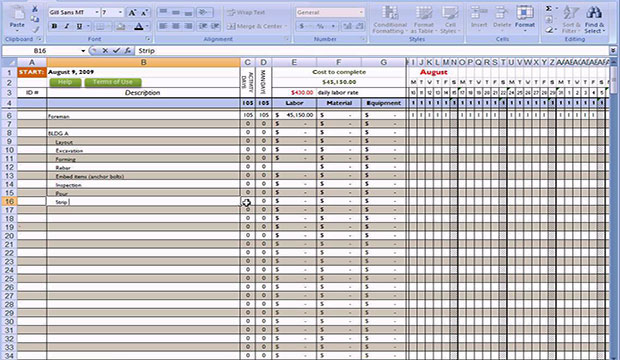Increase cell indent
The height and width of the screenshot is (360, 620).
tap(215, 27)
